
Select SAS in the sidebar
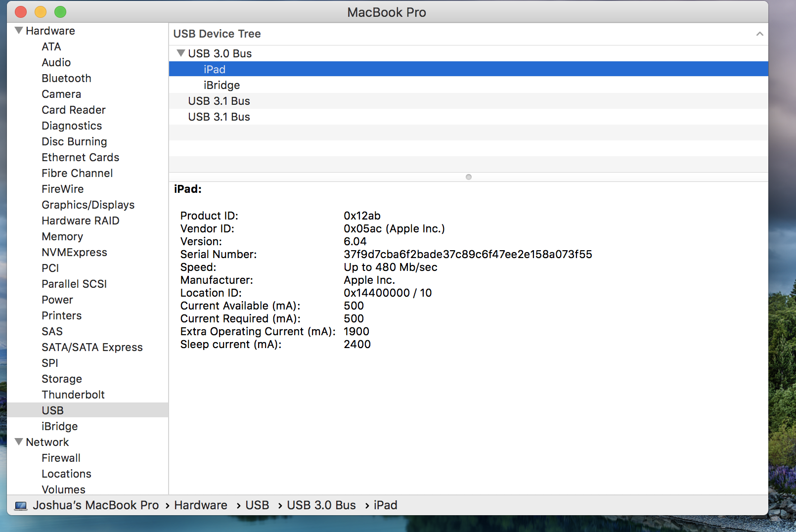coord(52,331)
